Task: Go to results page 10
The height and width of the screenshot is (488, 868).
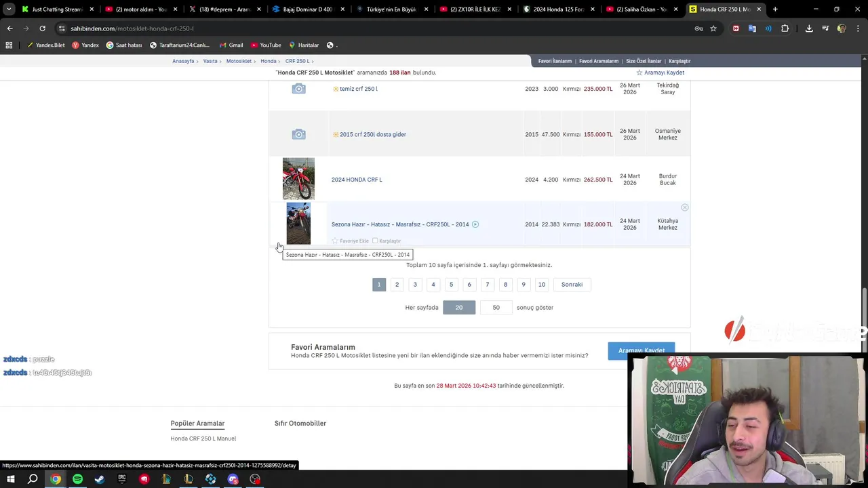Action: point(541,285)
